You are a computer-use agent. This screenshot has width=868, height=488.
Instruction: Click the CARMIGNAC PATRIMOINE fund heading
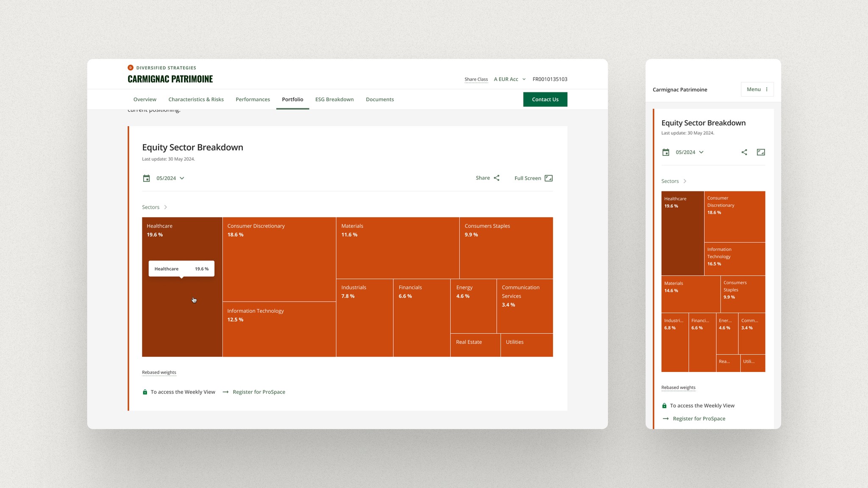[x=170, y=79]
